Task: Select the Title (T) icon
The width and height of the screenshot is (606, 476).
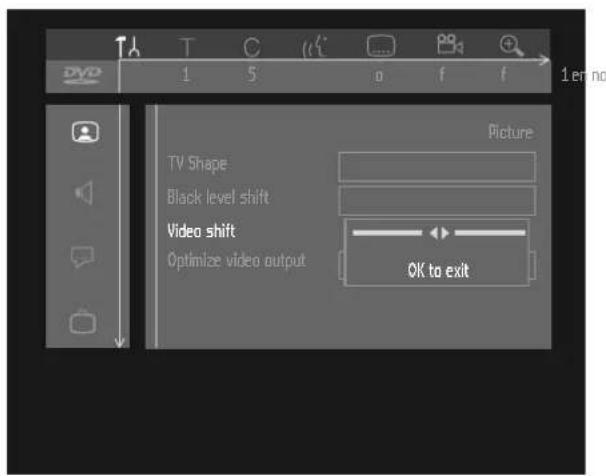Action: coord(186,47)
